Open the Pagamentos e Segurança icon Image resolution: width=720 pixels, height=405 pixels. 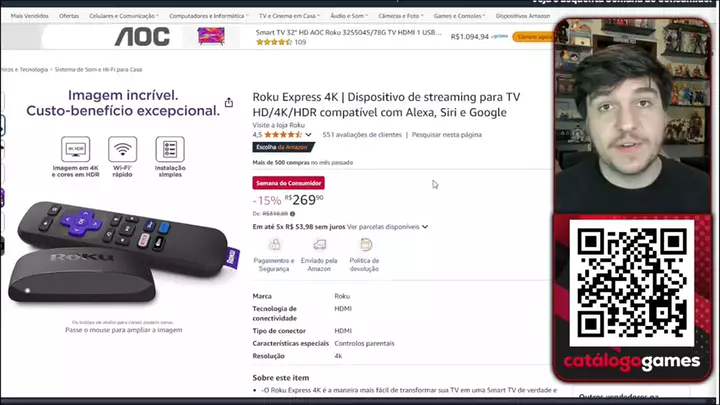[275, 244]
